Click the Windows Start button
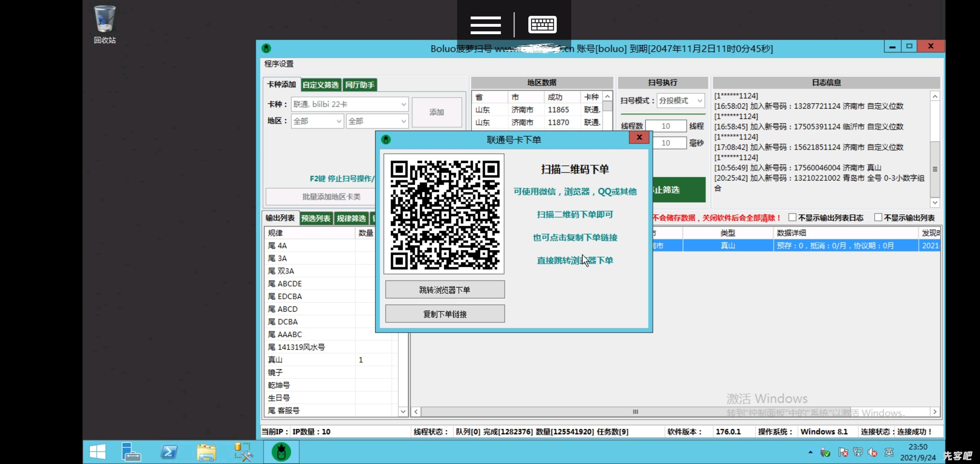980x464 pixels. (x=97, y=452)
